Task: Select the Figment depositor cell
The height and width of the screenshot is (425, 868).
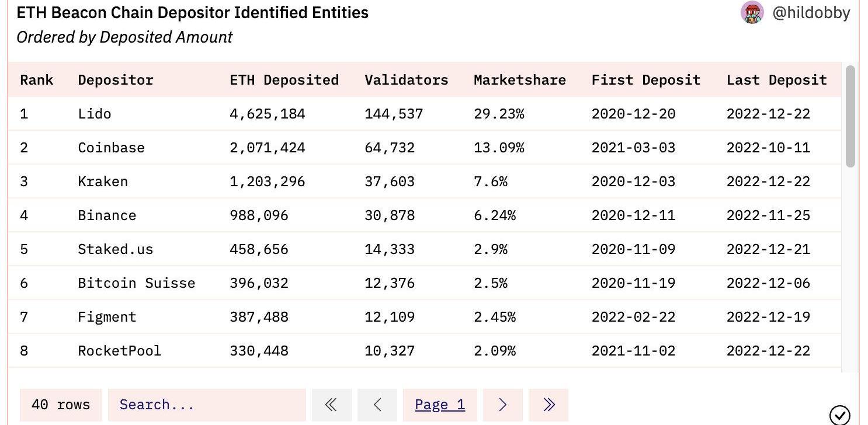Action: (x=107, y=317)
